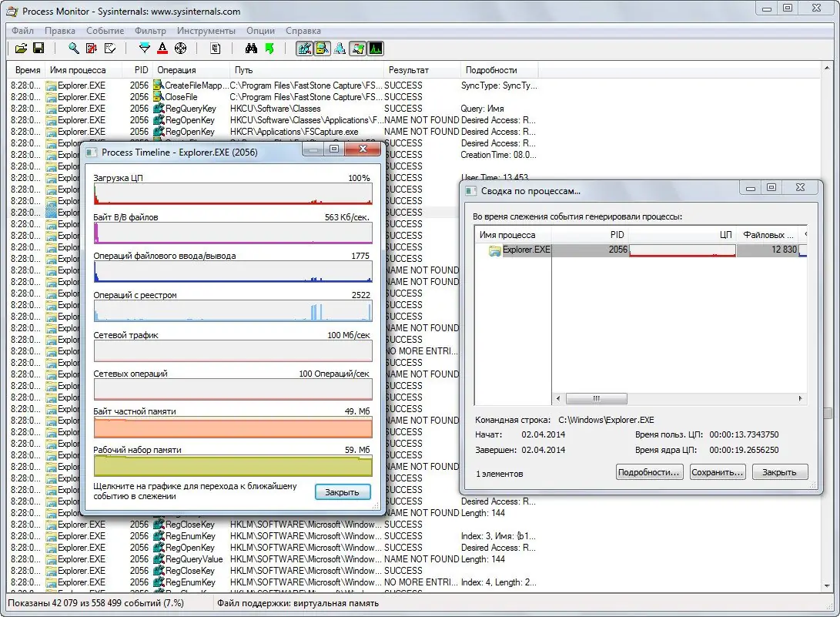Open Process Tree toolbar icon

(216, 49)
